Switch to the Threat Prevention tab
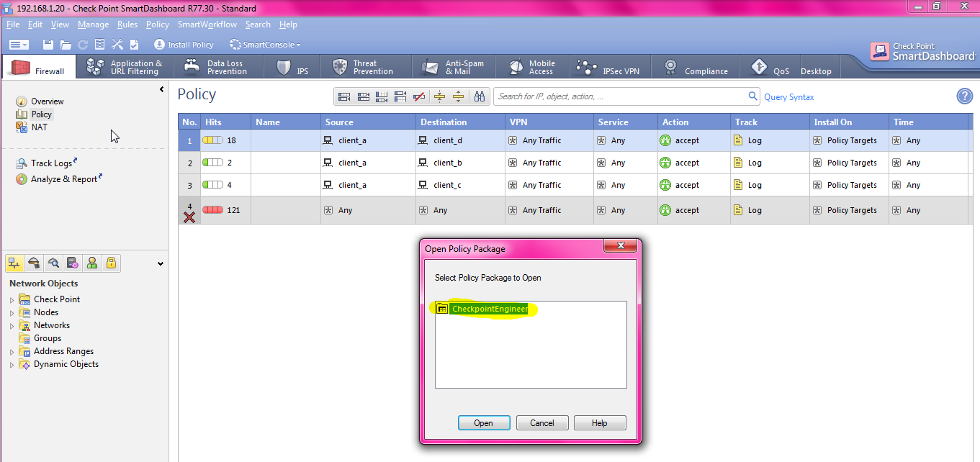Viewport: 980px width, 462px height. click(x=364, y=68)
